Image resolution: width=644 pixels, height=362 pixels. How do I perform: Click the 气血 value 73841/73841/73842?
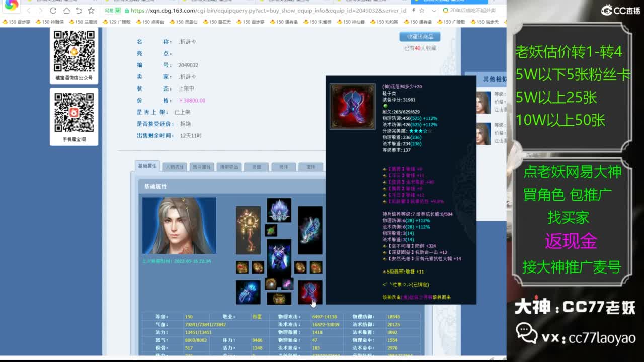click(x=205, y=325)
